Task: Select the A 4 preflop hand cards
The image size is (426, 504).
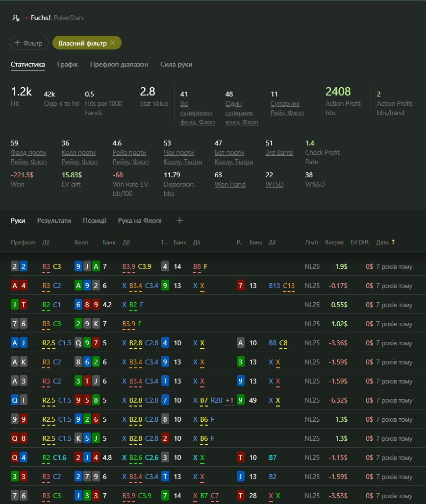Action: tap(19, 286)
